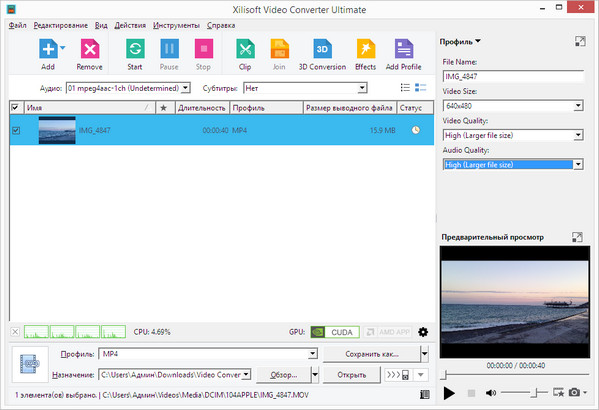This screenshot has height=410, width=599.
Task: Click the preview seek slider
Action: [515, 374]
